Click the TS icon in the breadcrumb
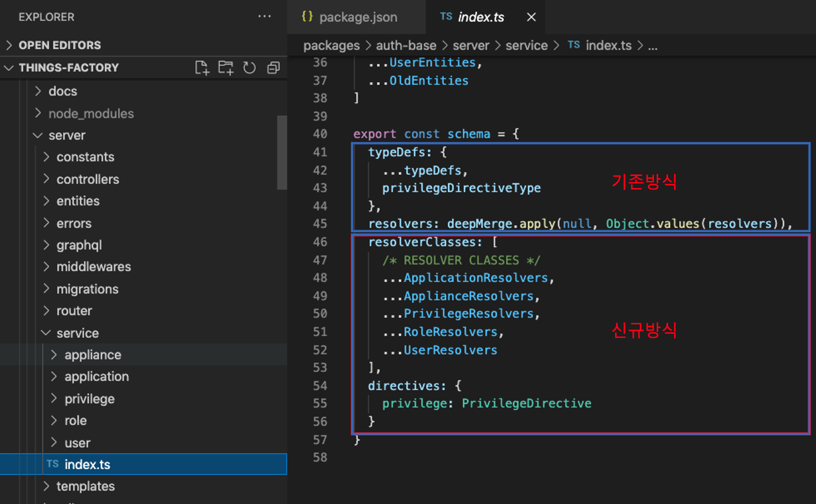Screen dimensions: 816x504 (574, 45)
